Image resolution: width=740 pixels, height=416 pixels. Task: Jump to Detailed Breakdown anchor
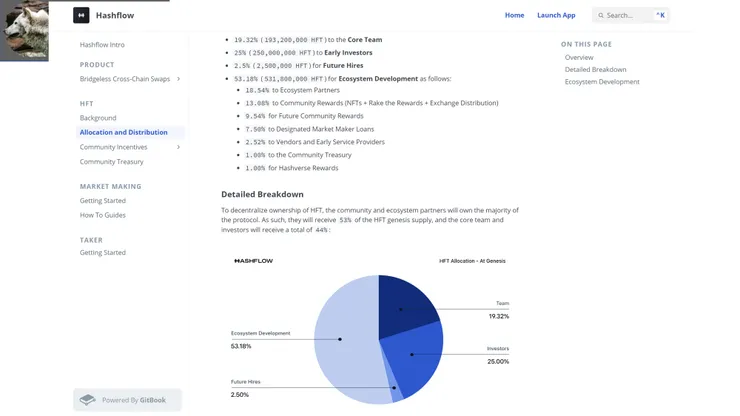tap(596, 69)
